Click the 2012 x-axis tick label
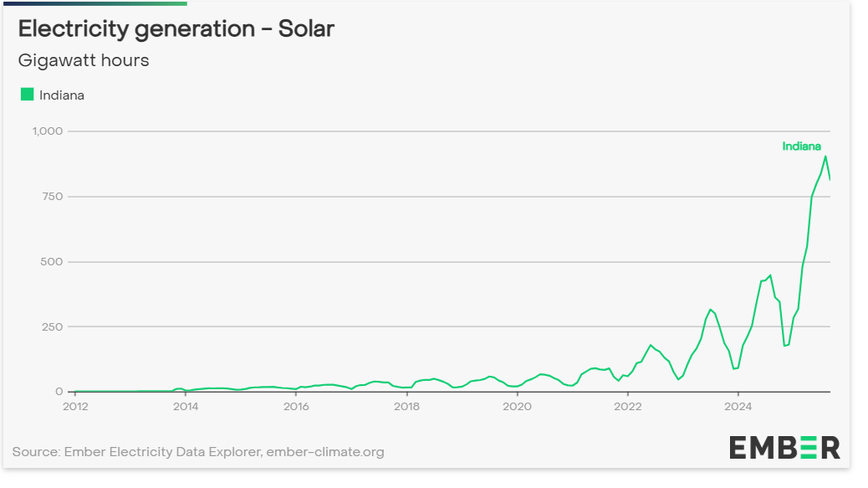This screenshot has height=488, width=868. click(x=75, y=407)
